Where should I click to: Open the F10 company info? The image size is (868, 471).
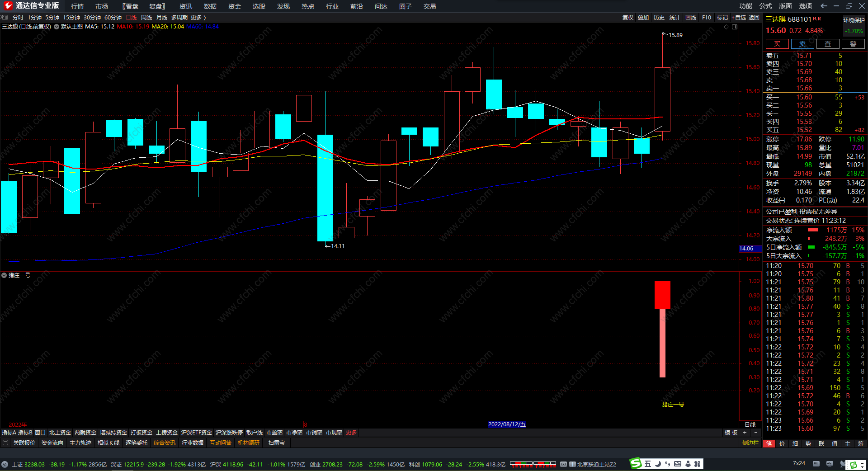coord(707,18)
